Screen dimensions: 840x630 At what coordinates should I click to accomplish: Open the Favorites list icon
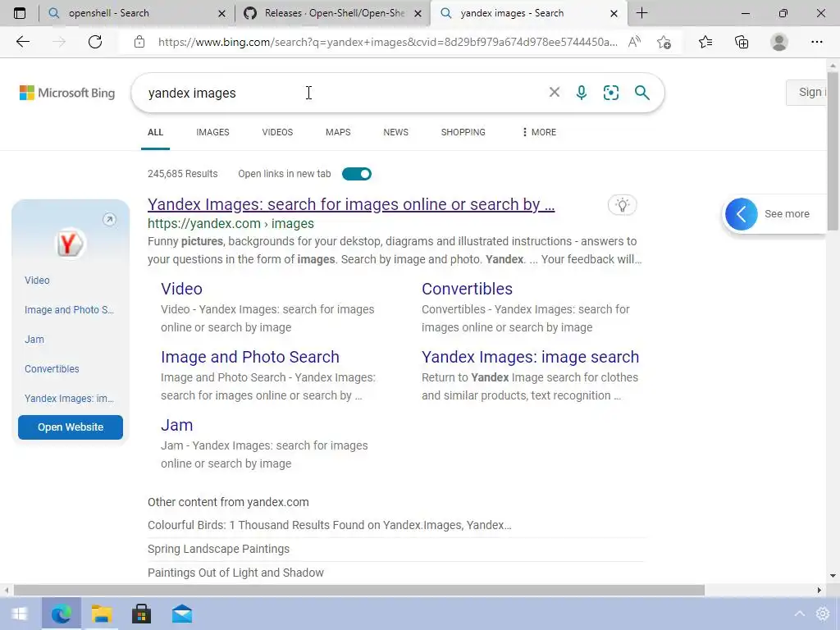705,42
